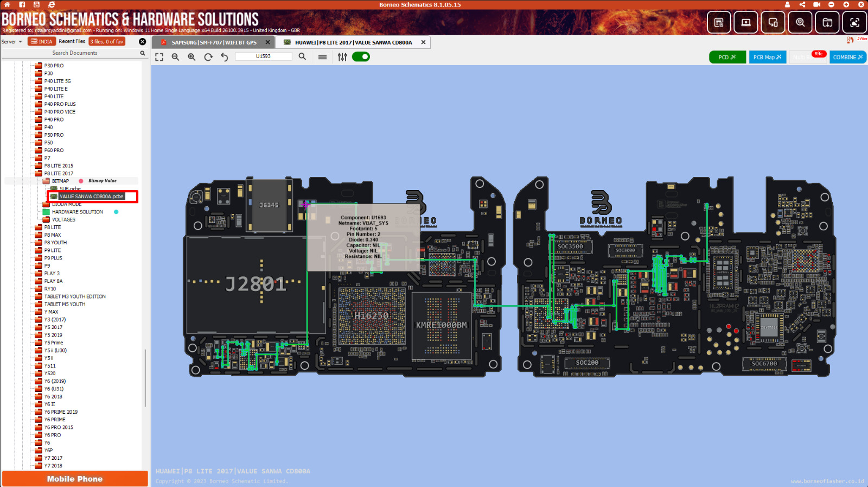Click the KMRE1000BM chip on board
Image resolution: width=868 pixels, height=487 pixels.
pos(441,325)
